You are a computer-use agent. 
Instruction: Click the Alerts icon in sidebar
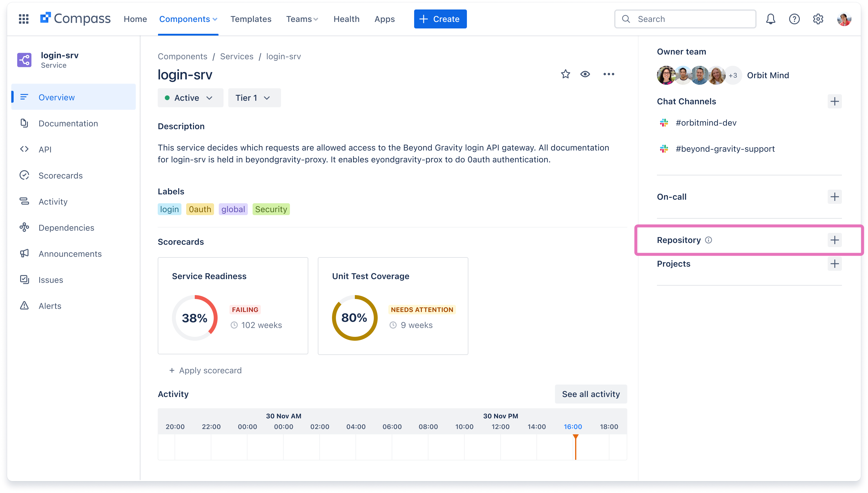(24, 305)
